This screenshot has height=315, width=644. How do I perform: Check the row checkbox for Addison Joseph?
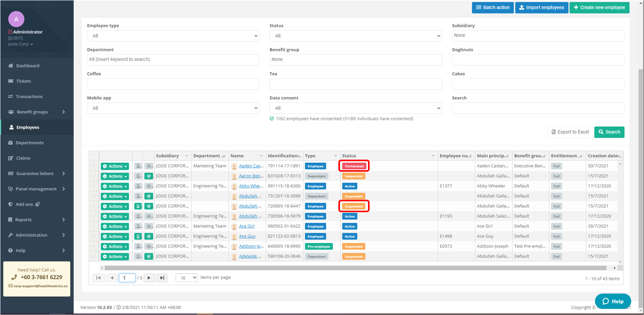click(94, 246)
